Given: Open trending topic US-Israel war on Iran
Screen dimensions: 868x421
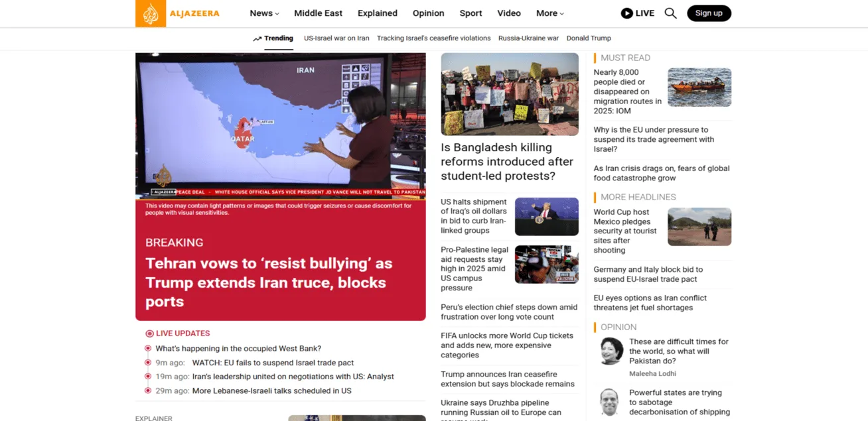Looking at the screenshot, I should tap(336, 38).
